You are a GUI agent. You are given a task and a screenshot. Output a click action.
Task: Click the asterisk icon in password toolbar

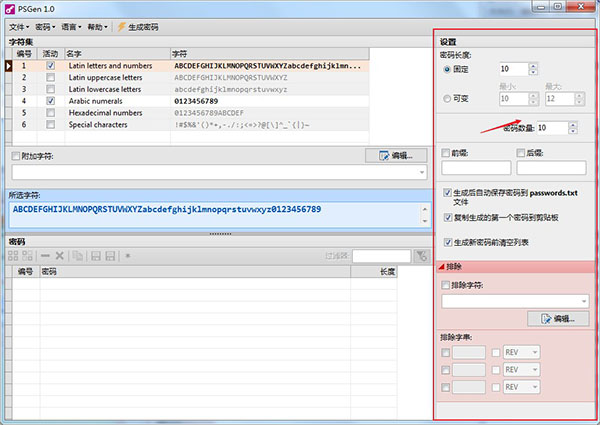click(x=128, y=256)
